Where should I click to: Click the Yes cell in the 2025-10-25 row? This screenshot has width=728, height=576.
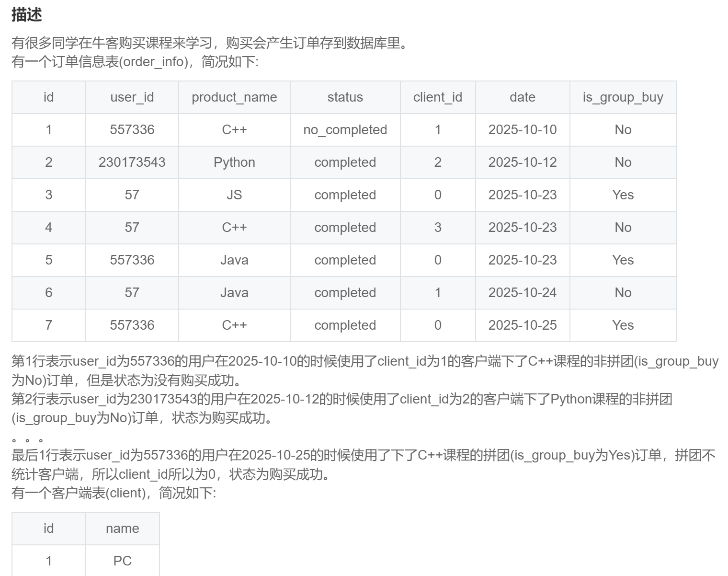(x=623, y=325)
